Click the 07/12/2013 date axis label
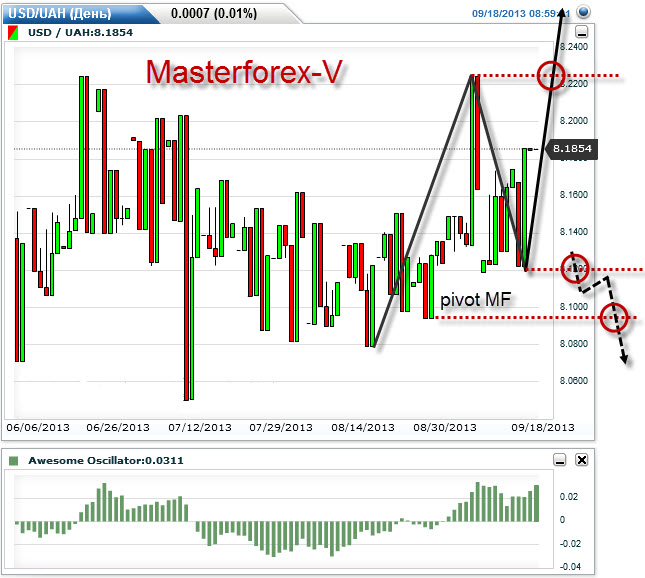This screenshot has height=578, width=645. tap(200, 428)
